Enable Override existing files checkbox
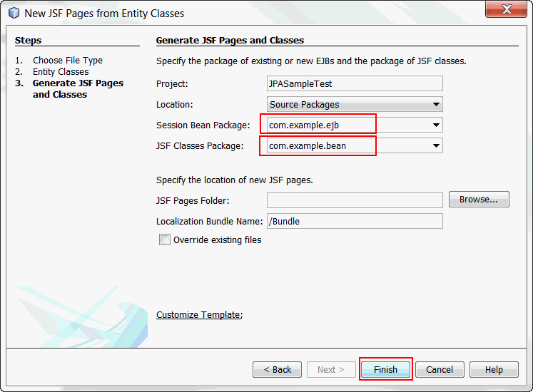Viewport: 533px width, 392px height. tap(165, 239)
